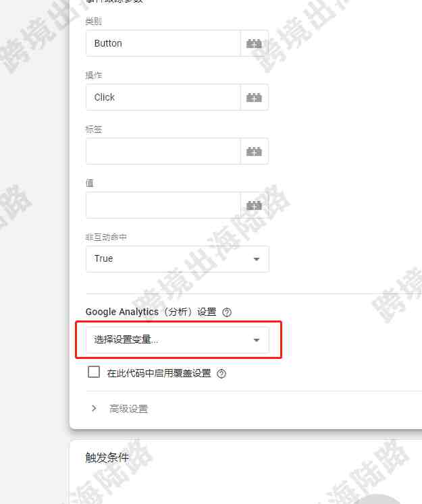This screenshot has width=422, height=504.
Task: Click into the empty 标签 input field
Action: click(x=163, y=151)
